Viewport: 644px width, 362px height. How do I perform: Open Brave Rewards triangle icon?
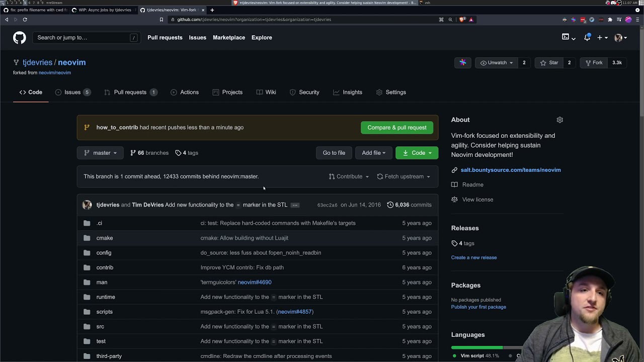[x=471, y=20]
